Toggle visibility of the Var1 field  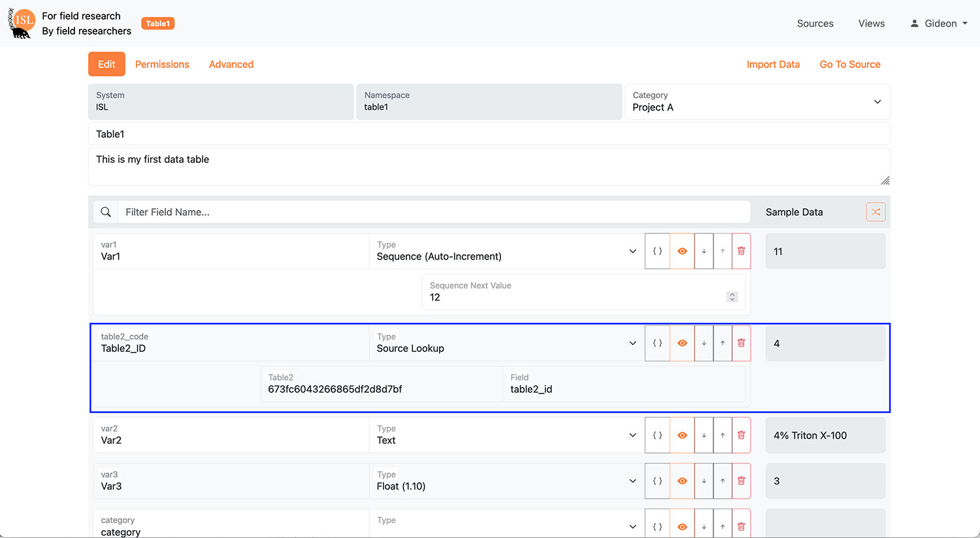[682, 251]
